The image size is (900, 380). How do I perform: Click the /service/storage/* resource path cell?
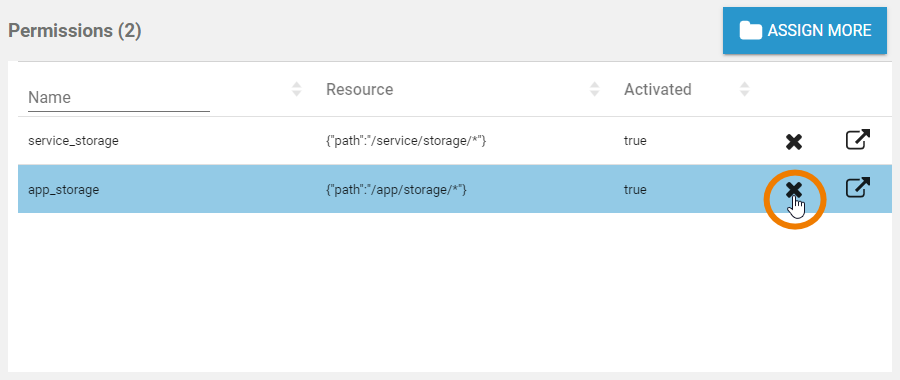pyautogui.click(x=406, y=141)
